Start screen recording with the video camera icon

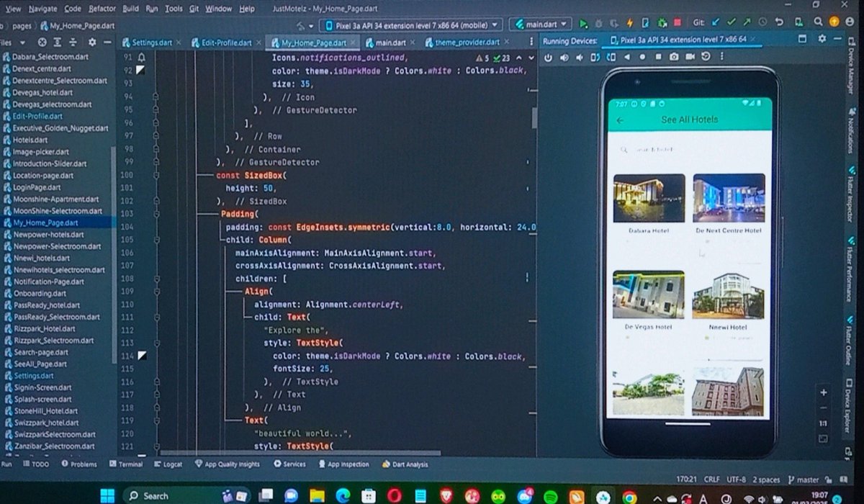690,56
